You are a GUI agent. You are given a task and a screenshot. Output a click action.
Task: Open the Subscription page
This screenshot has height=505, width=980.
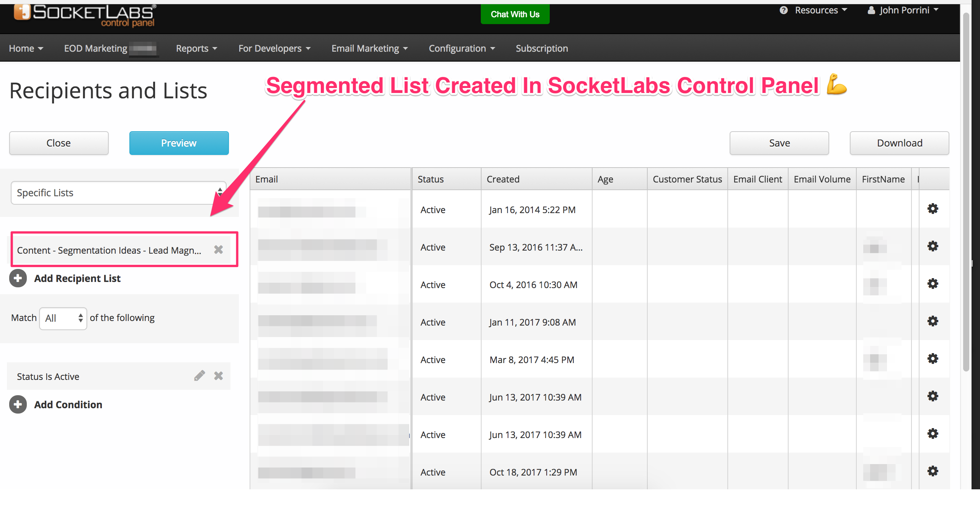(x=542, y=49)
